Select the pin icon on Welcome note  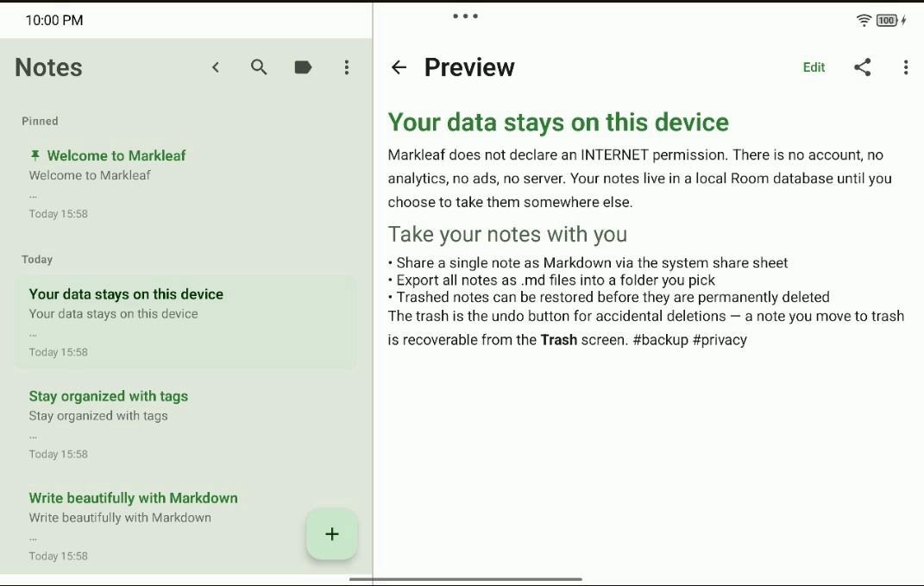click(x=35, y=155)
